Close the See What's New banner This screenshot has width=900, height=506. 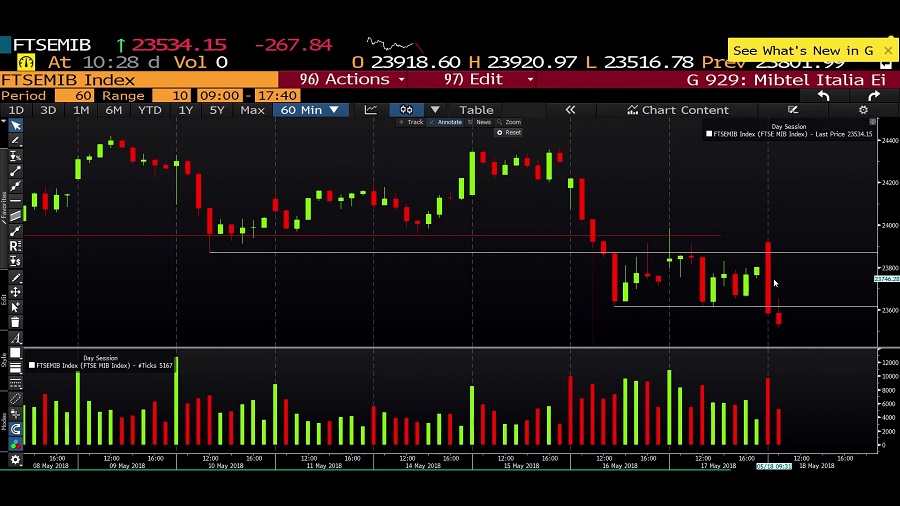pyautogui.click(x=888, y=50)
